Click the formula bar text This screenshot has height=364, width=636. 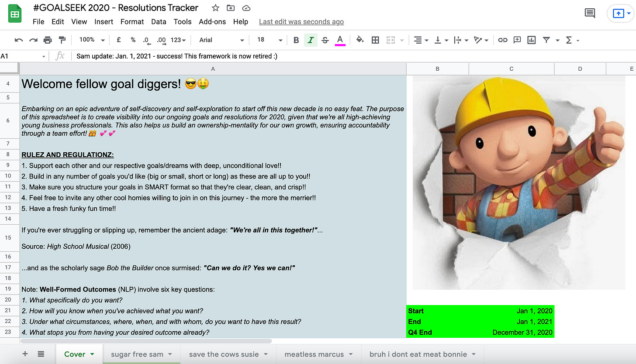[x=177, y=56]
